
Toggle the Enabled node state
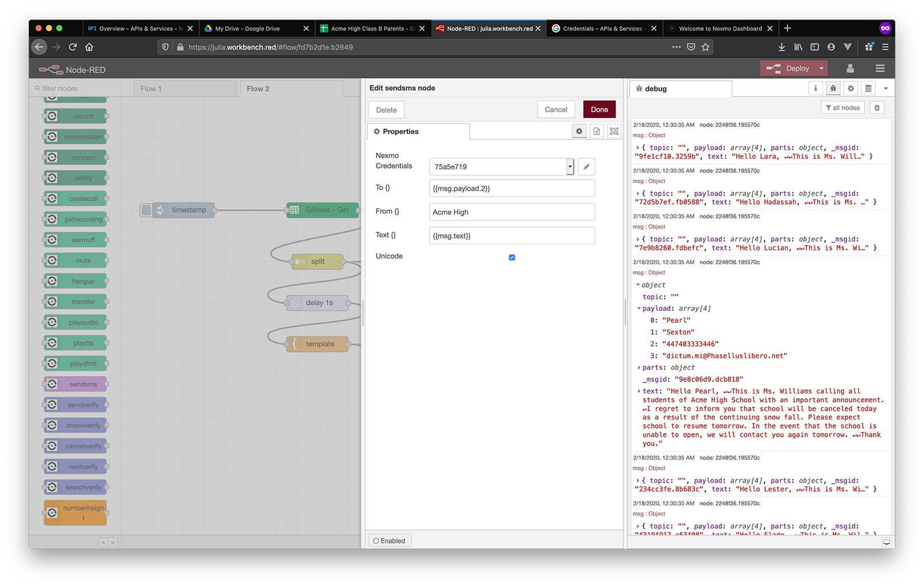pyautogui.click(x=389, y=541)
